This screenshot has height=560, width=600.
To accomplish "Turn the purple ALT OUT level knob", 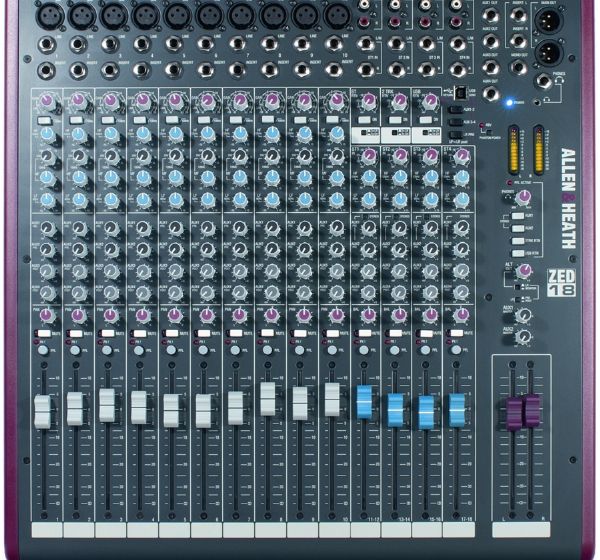I will [523, 271].
